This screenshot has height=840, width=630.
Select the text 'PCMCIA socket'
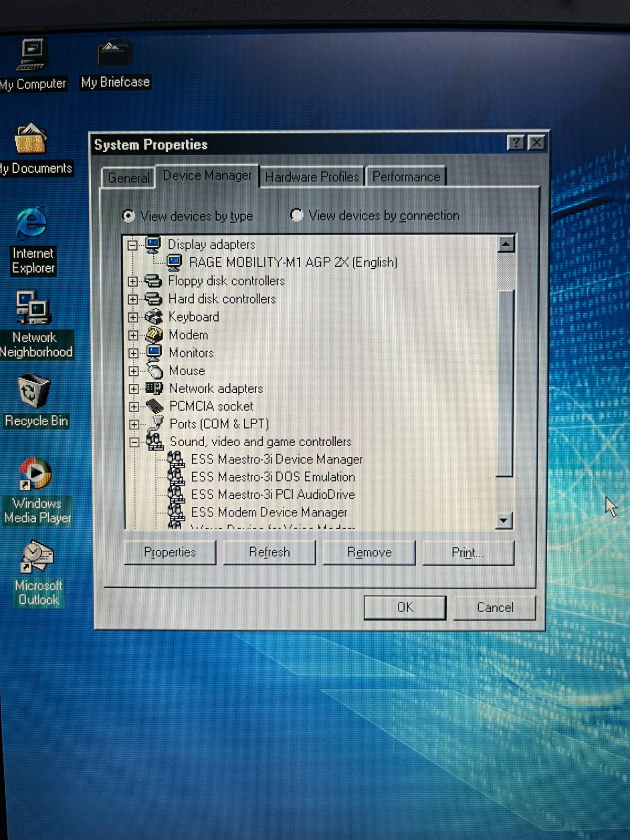(x=211, y=406)
